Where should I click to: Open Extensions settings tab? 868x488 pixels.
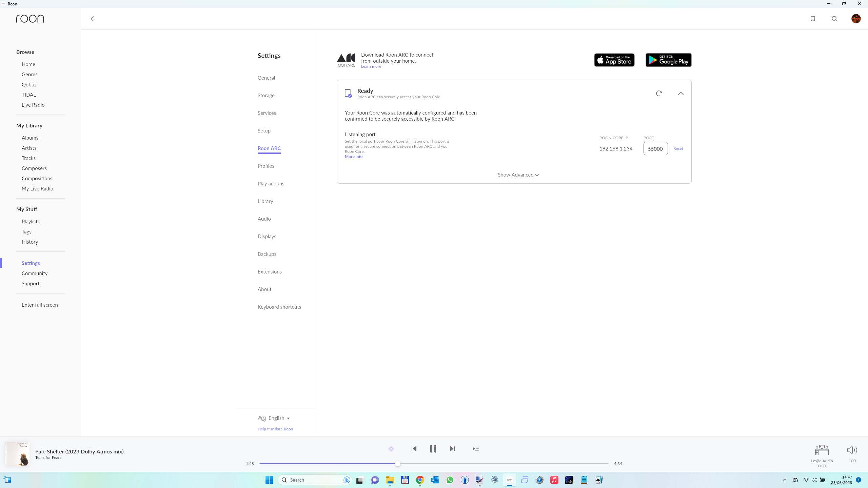[x=270, y=272]
